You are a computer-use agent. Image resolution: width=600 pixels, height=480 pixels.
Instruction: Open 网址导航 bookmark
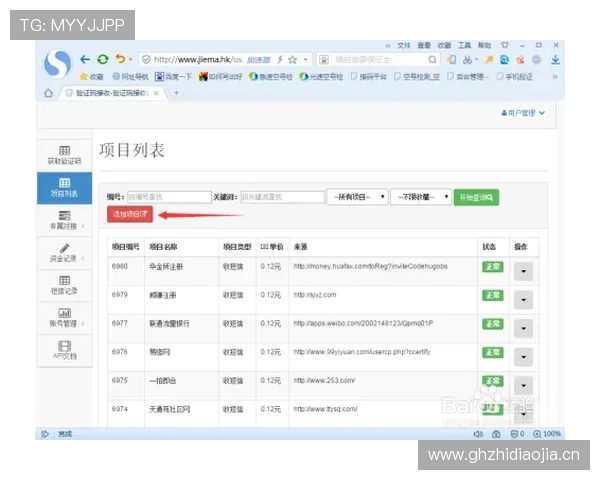tap(130, 77)
